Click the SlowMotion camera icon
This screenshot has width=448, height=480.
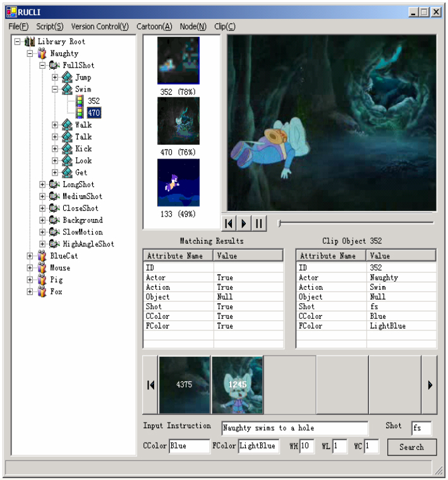pyautogui.click(x=54, y=232)
